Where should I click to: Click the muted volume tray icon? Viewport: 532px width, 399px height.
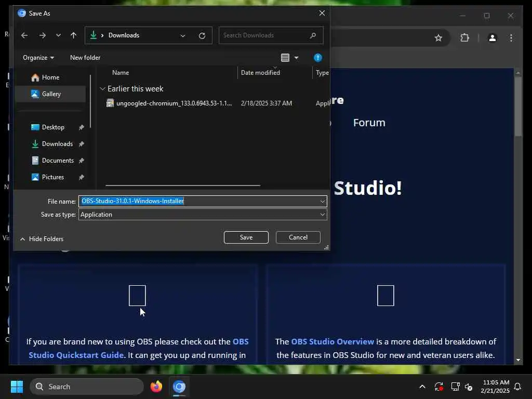pos(469,387)
